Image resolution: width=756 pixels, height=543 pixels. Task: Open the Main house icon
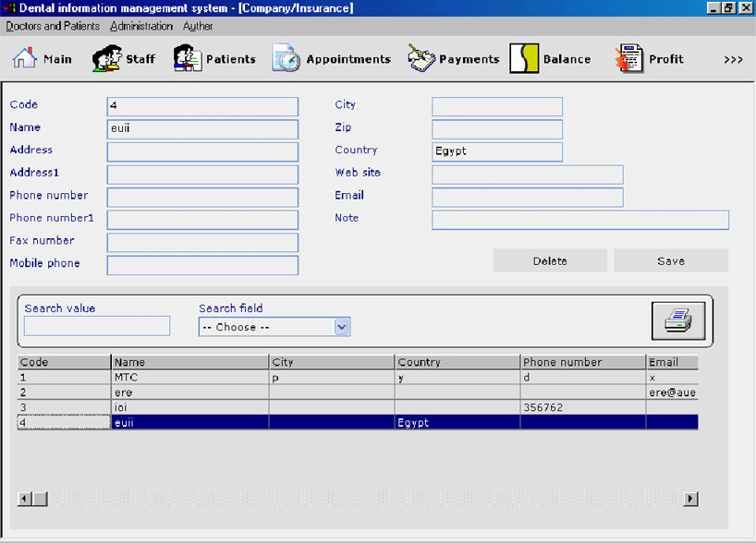tap(24, 59)
